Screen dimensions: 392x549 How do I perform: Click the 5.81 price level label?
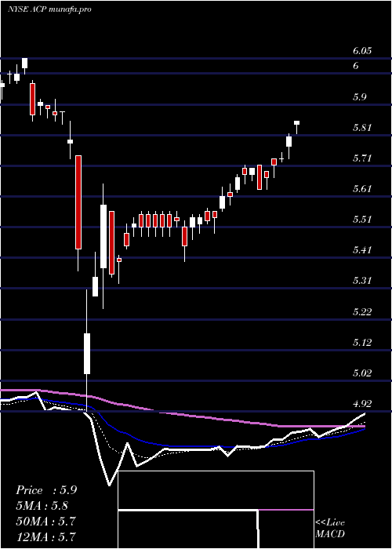coord(362,128)
